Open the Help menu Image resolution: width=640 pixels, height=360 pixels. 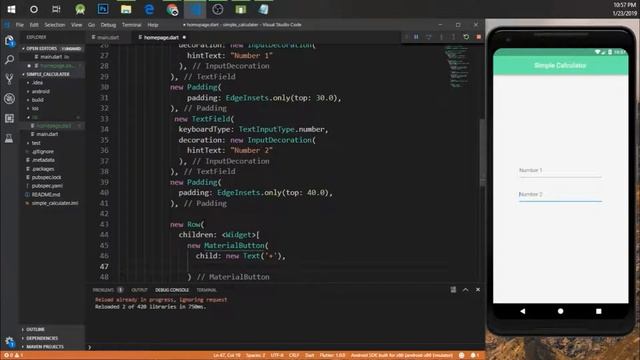tap(153, 25)
